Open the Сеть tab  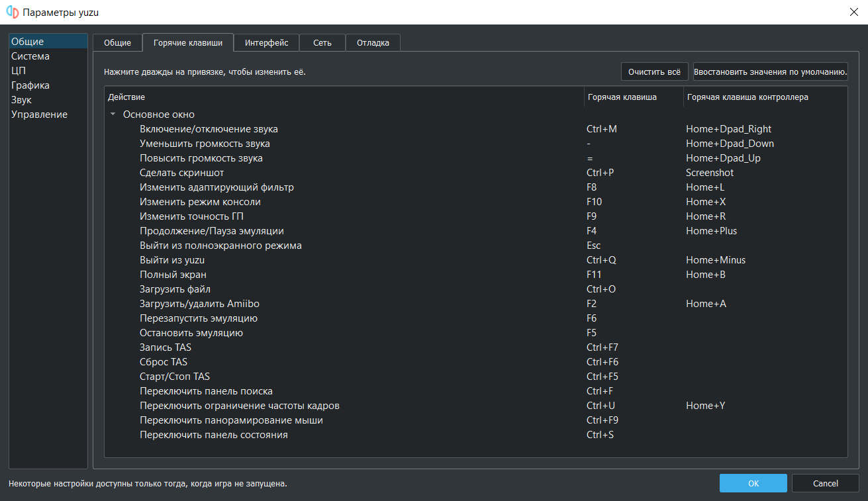click(322, 43)
